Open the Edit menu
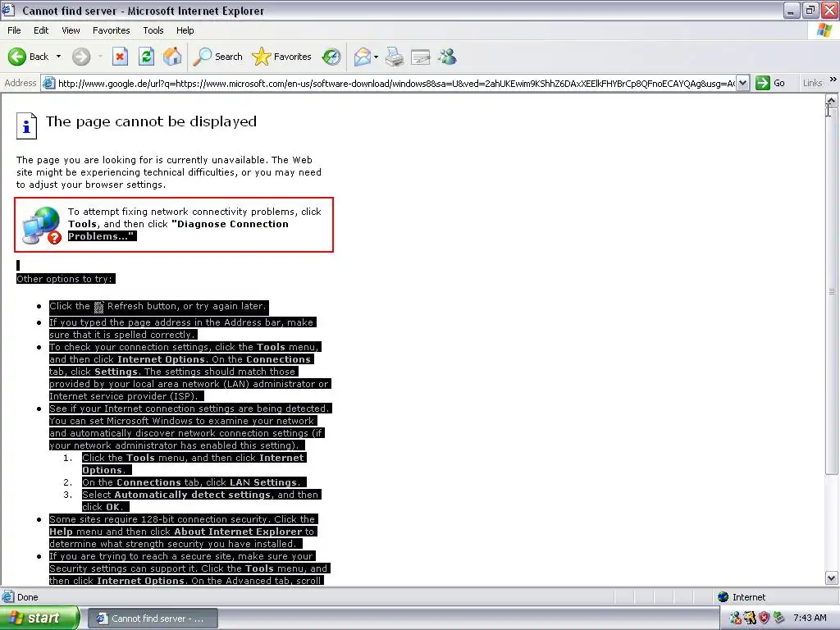Image resolution: width=840 pixels, height=630 pixels. point(41,30)
